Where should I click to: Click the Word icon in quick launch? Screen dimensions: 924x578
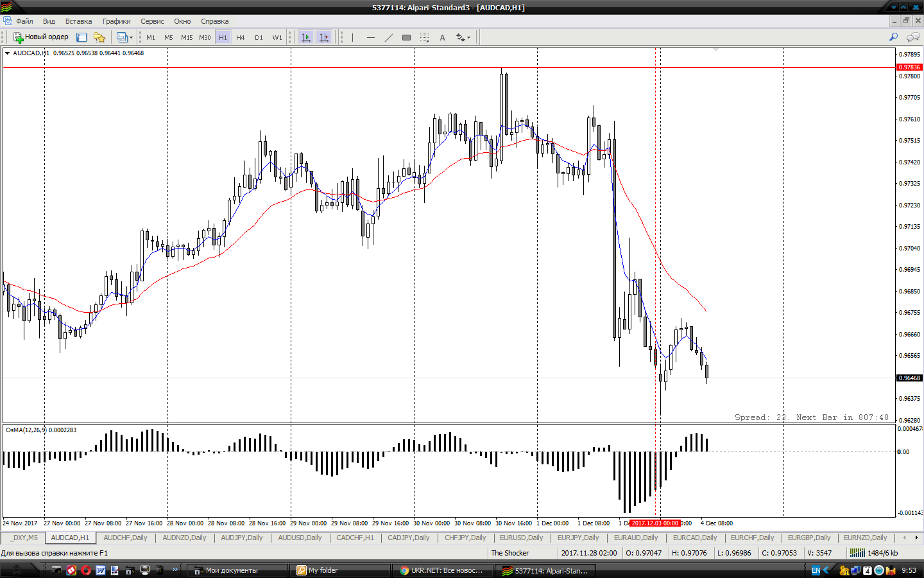tap(100, 570)
